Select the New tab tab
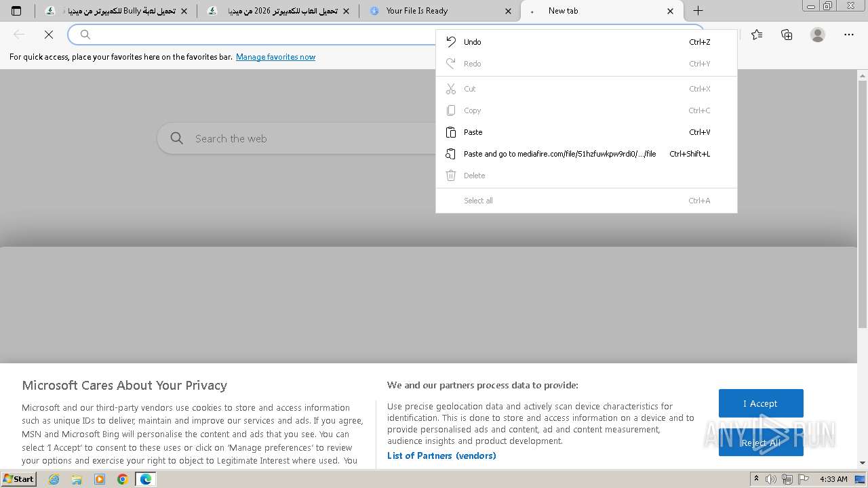Image resolution: width=868 pixels, height=488 pixels. tap(601, 11)
